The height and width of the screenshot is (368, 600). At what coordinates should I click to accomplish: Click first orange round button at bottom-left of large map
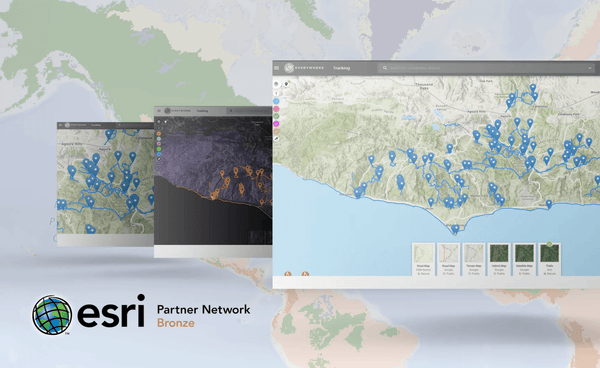coord(288,274)
